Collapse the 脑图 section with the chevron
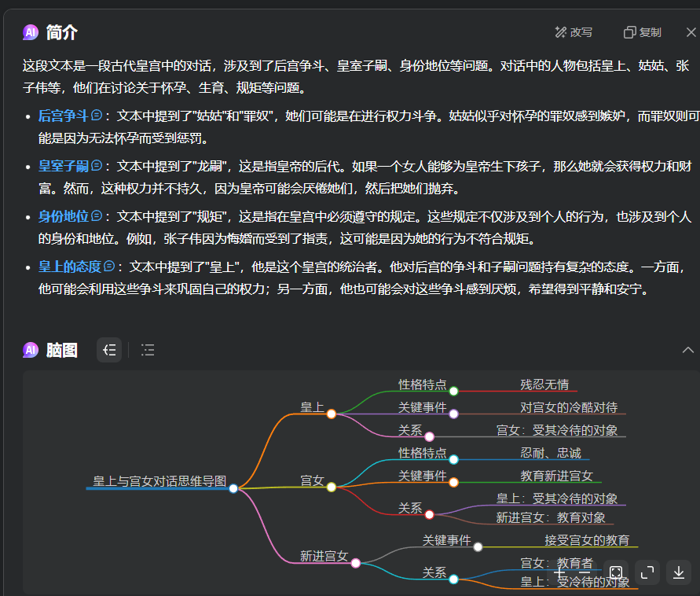 (688, 350)
